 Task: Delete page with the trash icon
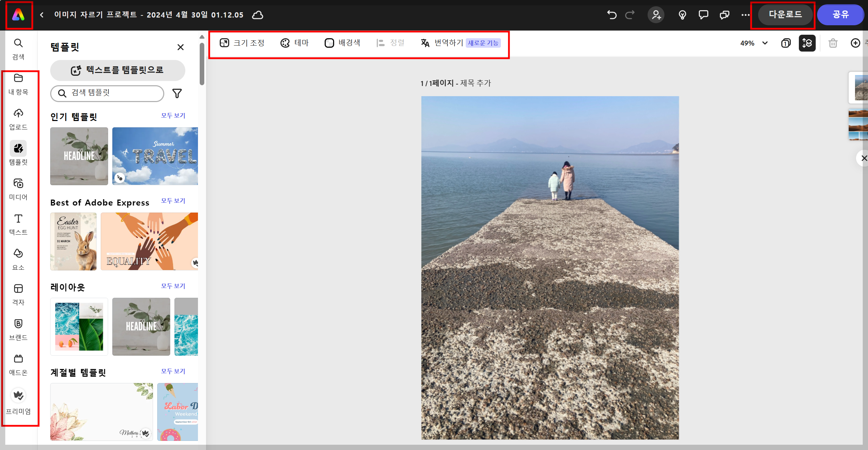833,43
